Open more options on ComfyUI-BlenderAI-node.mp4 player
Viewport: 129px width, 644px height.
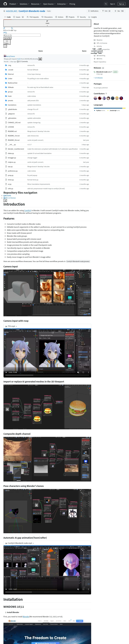(x=88, y=589)
